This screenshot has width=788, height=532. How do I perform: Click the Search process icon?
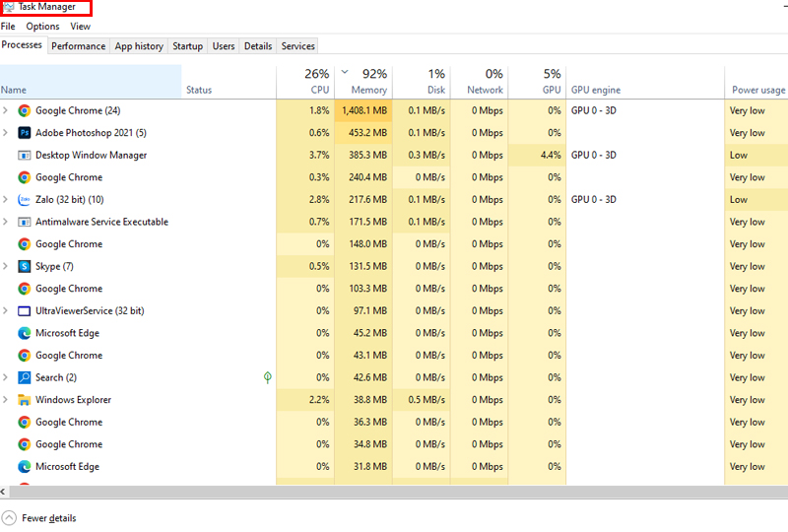point(25,378)
